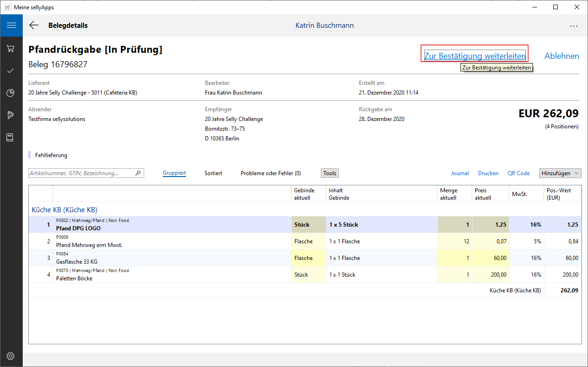Go back with the arrow icon
The height and width of the screenshot is (367, 588).
click(x=34, y=25)
